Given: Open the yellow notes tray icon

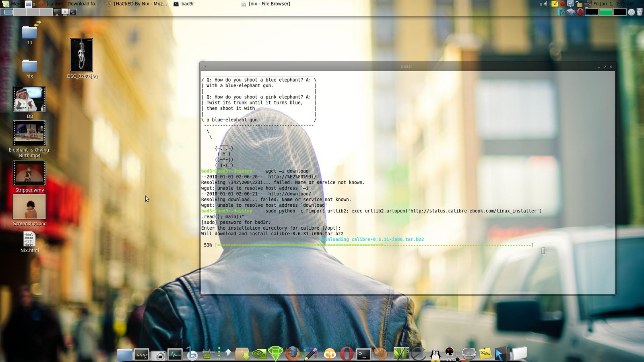Looking at the screenshot, I should [x=555, y=4].
